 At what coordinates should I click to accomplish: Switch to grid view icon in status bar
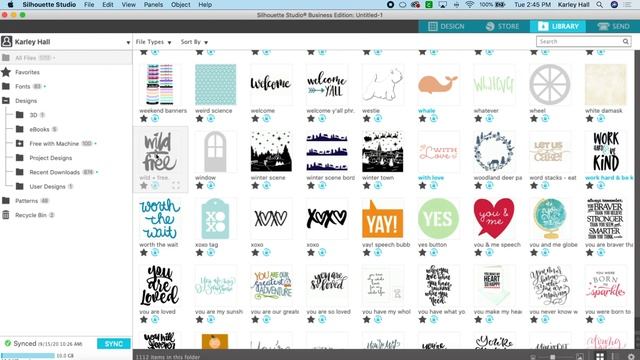(600, 356)
